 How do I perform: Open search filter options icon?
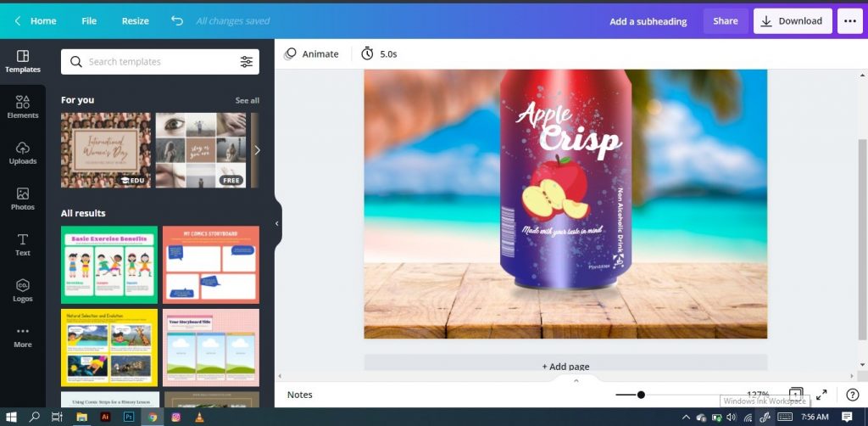tap(246, 62)
